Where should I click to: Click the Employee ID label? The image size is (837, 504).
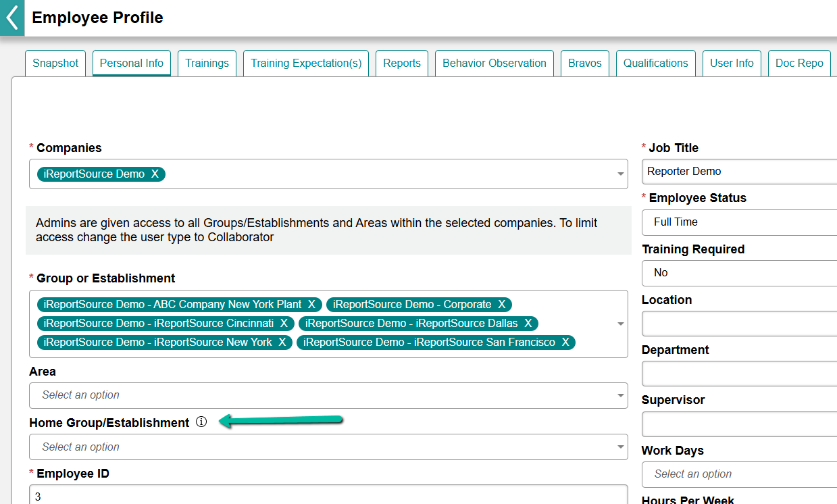click(x=73, y=474)
